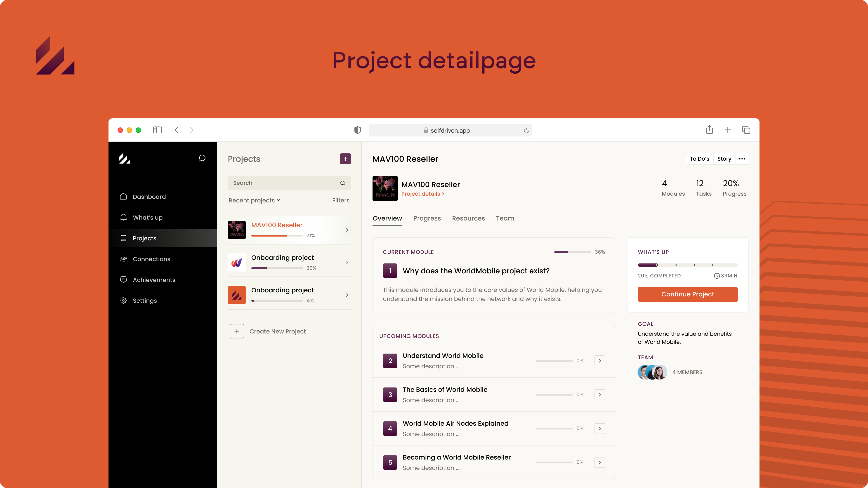The height and width of the screenshot is (488, 868).
Task: Switch to the Team tab
Action: 505,218
